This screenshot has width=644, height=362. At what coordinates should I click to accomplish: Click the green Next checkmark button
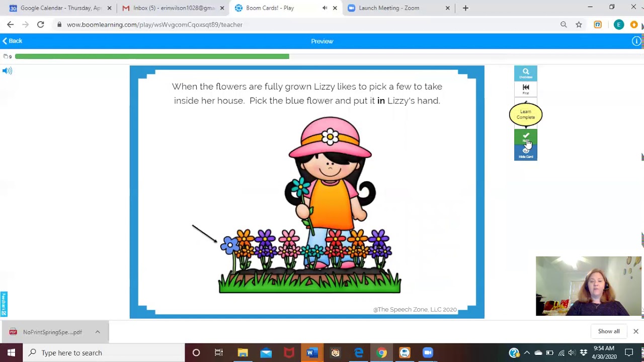(x=526, y=137)
